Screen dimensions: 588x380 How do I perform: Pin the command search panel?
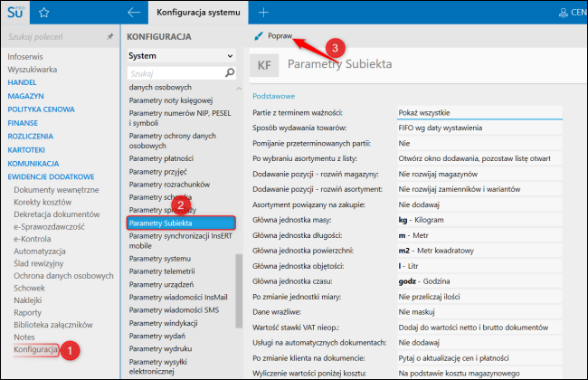(x=109, y=36)
